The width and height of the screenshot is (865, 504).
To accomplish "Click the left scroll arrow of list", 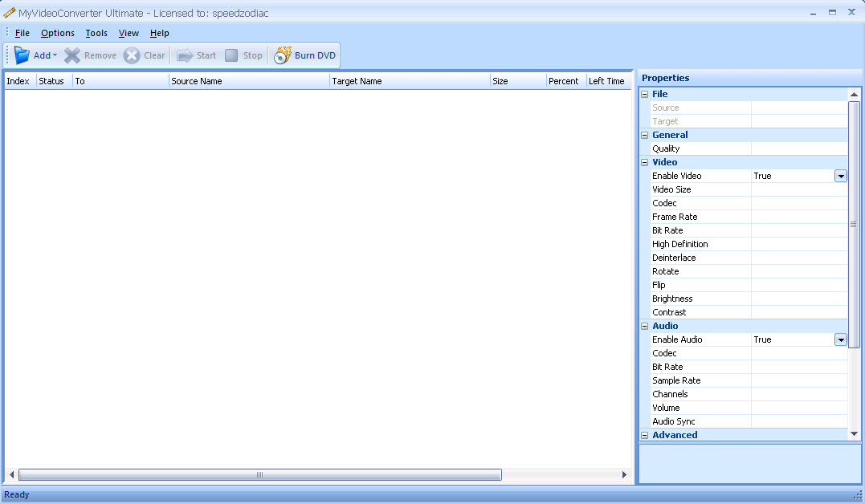I will [11, 475].
